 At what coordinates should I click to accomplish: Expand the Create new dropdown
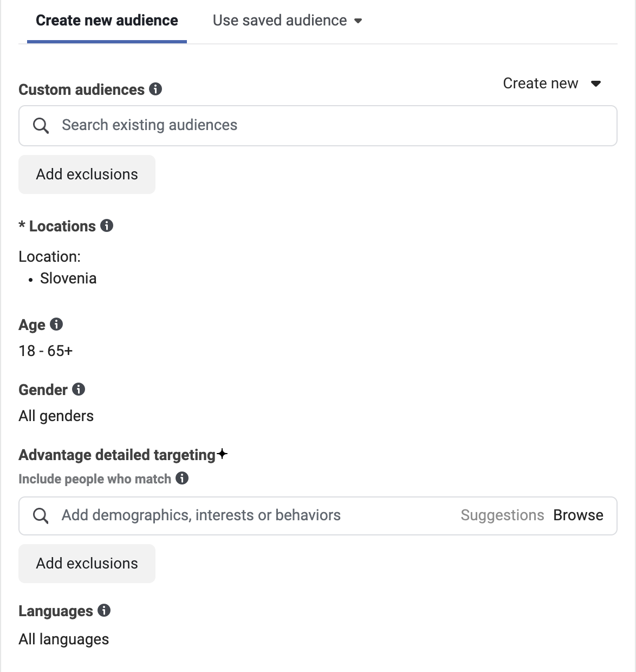click(x=552, y=83)
